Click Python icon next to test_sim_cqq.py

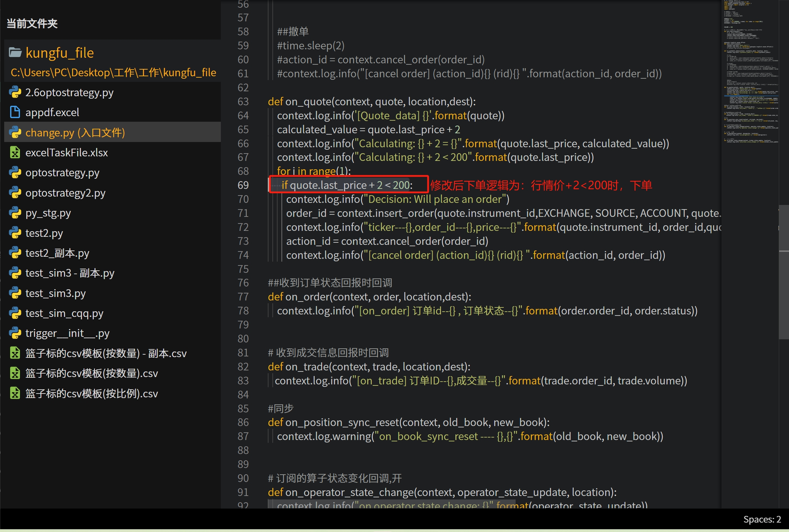coord(15,313)
